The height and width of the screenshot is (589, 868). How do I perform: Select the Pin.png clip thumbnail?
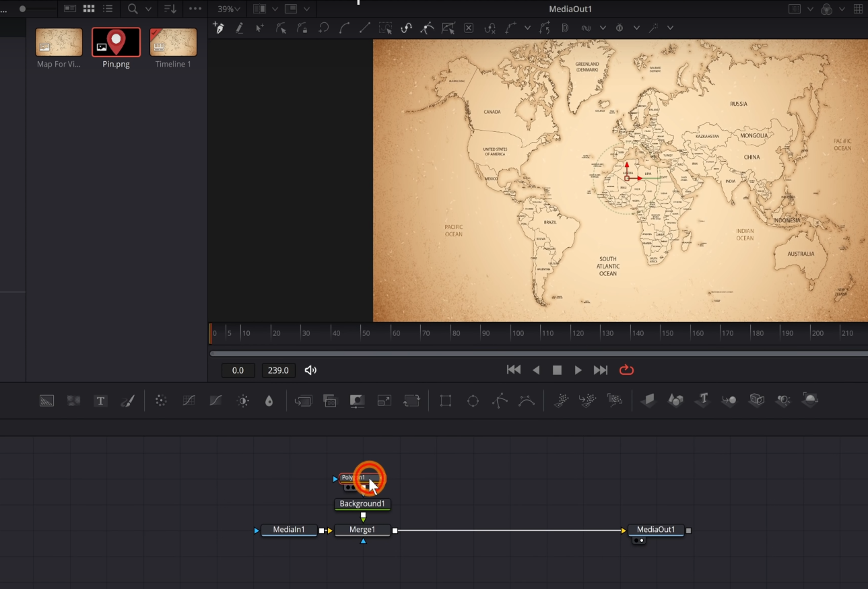(x=116, y=42)
